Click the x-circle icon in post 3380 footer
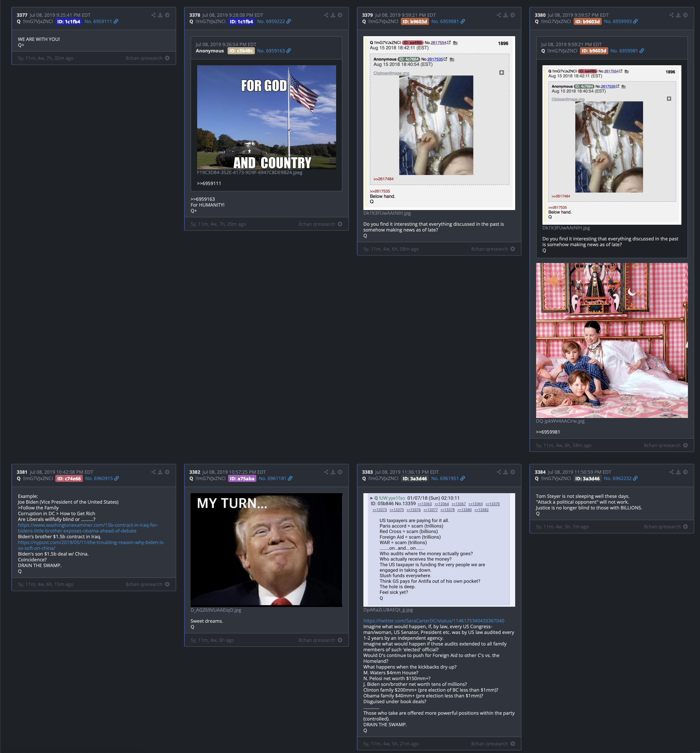The height and width of the screenshot is (753, 700). [x=685, y=445]
